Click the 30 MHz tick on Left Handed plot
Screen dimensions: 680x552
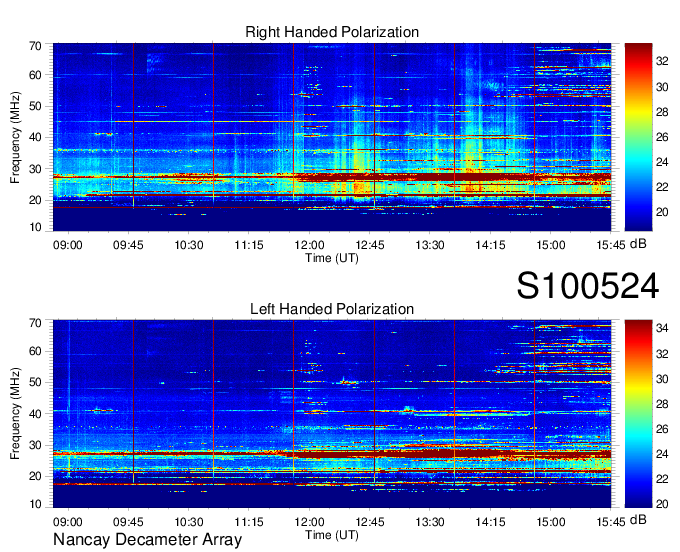35,445
